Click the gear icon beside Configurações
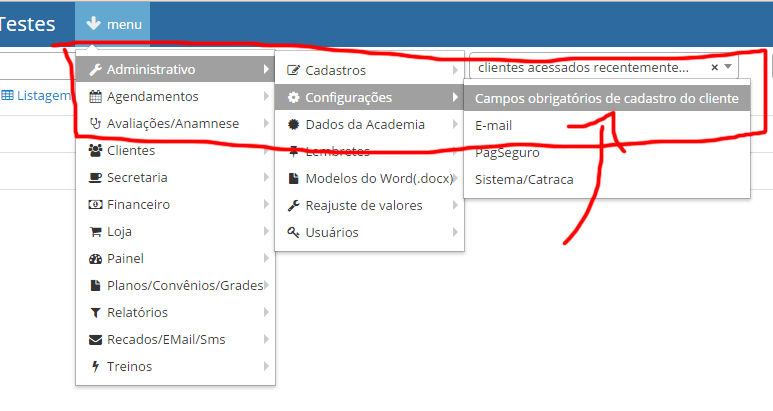The width and height of the screenshot is (773, 411). pos(294,98)
